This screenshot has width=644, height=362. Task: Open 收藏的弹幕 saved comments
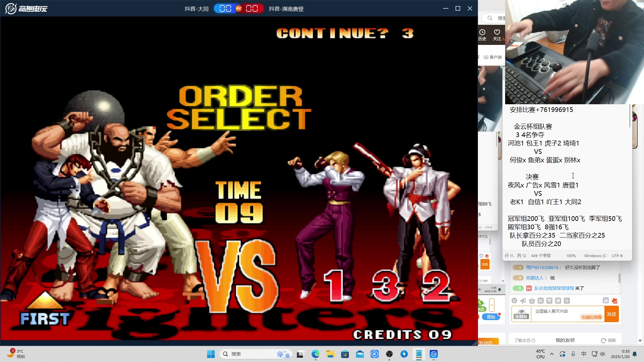point(591,317)
